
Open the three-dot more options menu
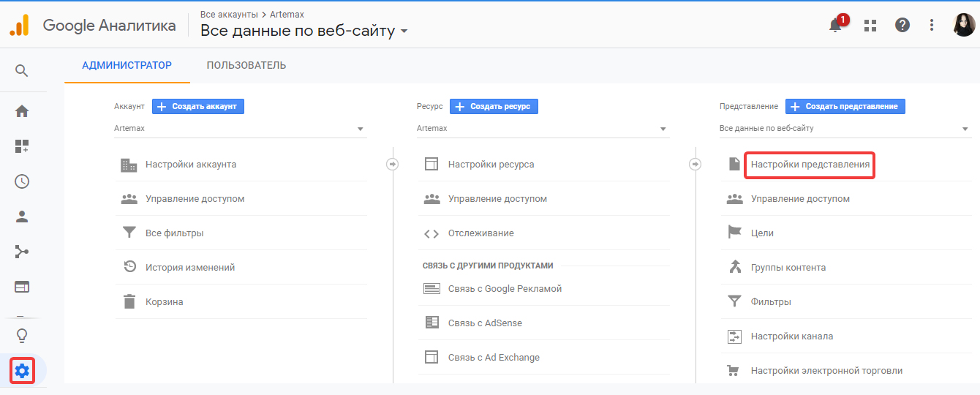(x=932, y=25)
